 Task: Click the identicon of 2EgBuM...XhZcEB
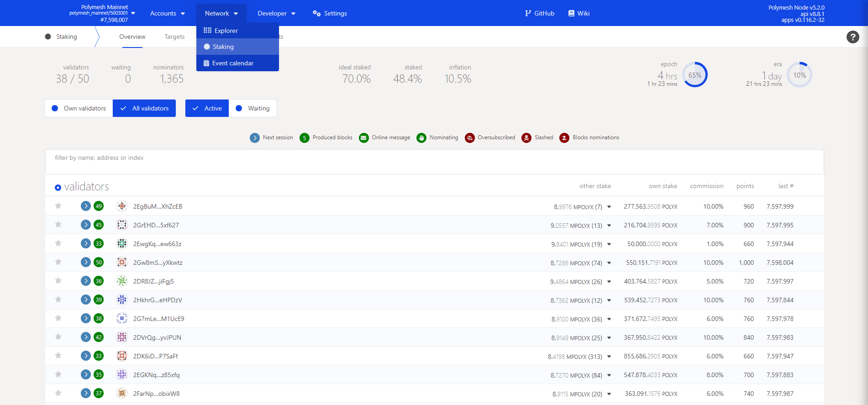point(122,206)
